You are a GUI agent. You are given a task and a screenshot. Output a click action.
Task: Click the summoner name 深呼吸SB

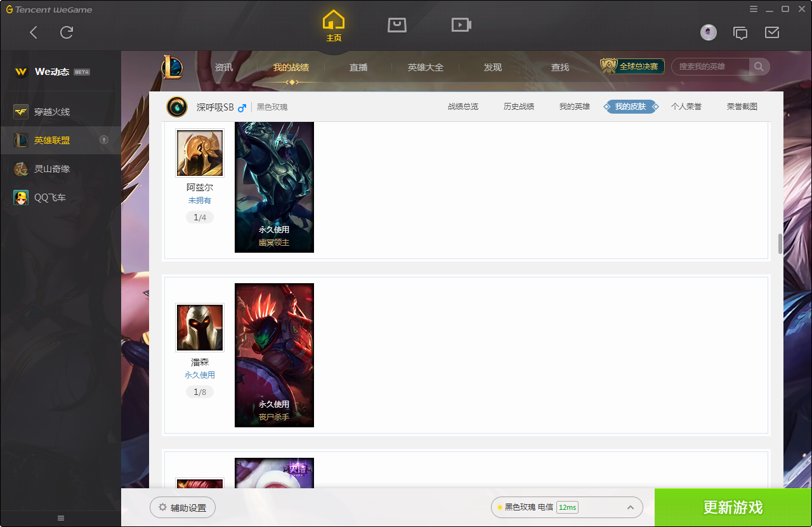(x=215, y=107)
